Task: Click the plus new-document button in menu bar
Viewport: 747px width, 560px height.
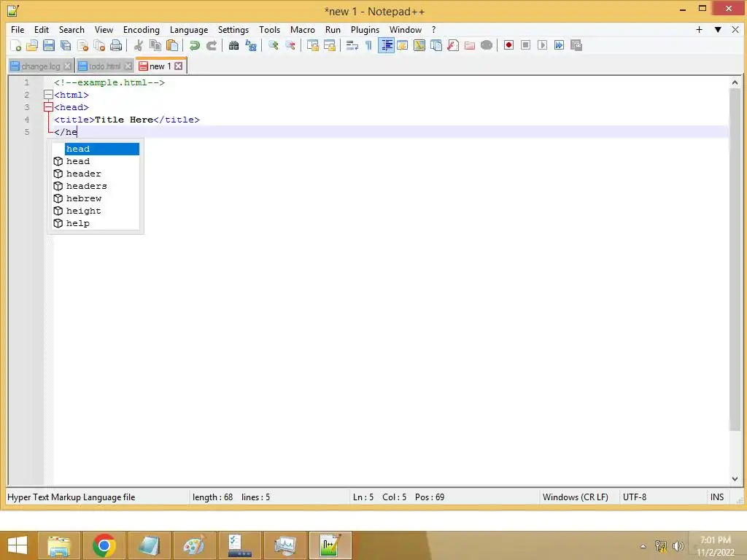Action: coord(699,29)
